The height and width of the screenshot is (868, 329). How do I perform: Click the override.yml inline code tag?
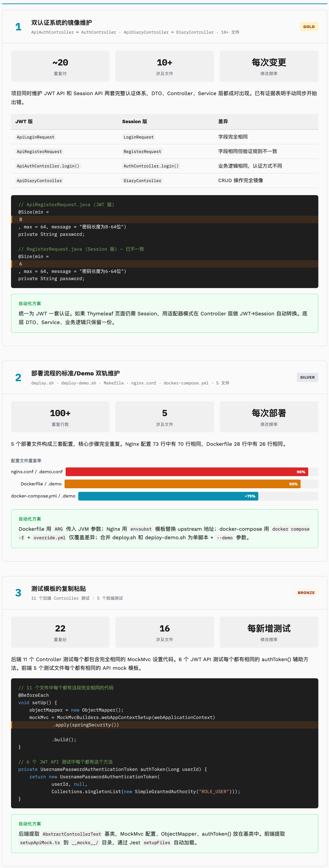pyautogui.click(x=50, y=538)
